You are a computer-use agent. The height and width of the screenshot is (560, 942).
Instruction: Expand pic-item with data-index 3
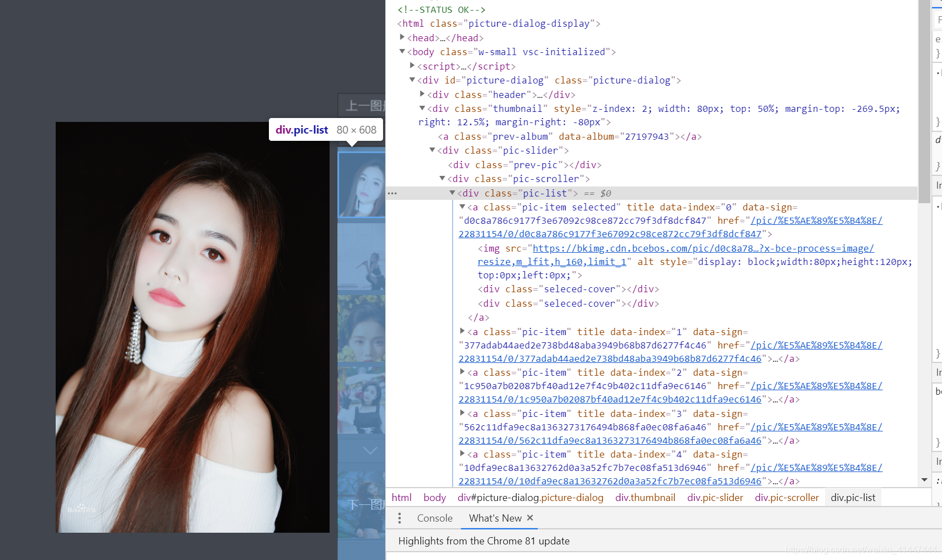pos(462,413)
